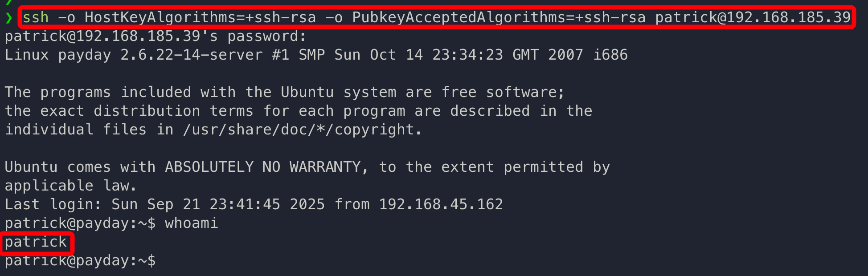Viewport: 868px width, 276px height.
Task: Click the last login source IP 192.168.45.162
Action: point(441,205)
